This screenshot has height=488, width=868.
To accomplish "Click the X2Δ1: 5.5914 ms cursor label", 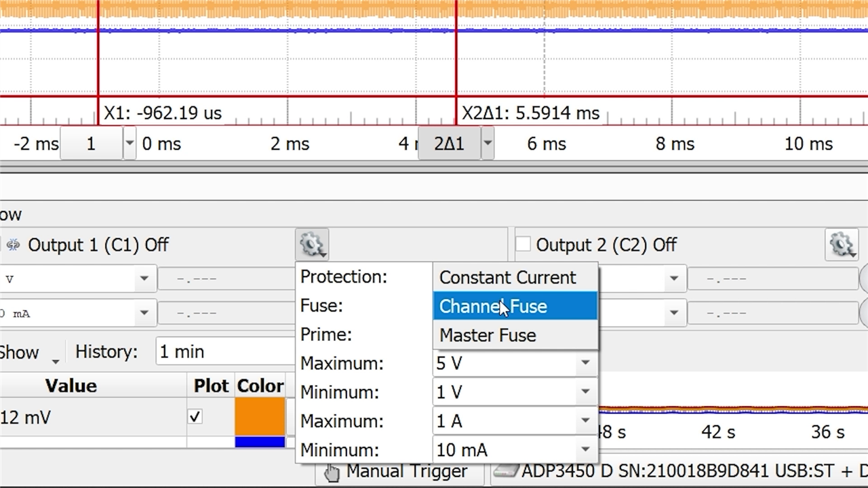I will 531,113.
